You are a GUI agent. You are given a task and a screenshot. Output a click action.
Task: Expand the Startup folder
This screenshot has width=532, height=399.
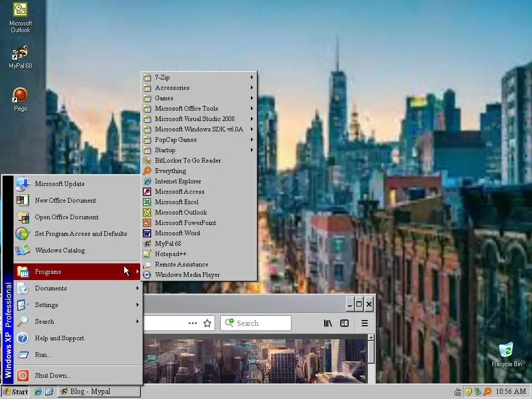pos(199,150)
